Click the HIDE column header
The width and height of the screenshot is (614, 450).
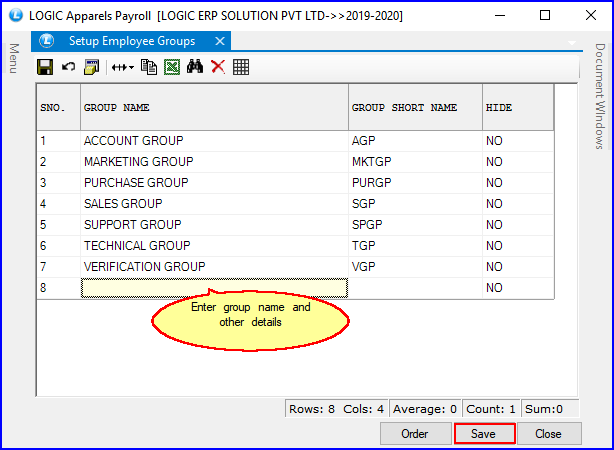[x=518, y=107]
